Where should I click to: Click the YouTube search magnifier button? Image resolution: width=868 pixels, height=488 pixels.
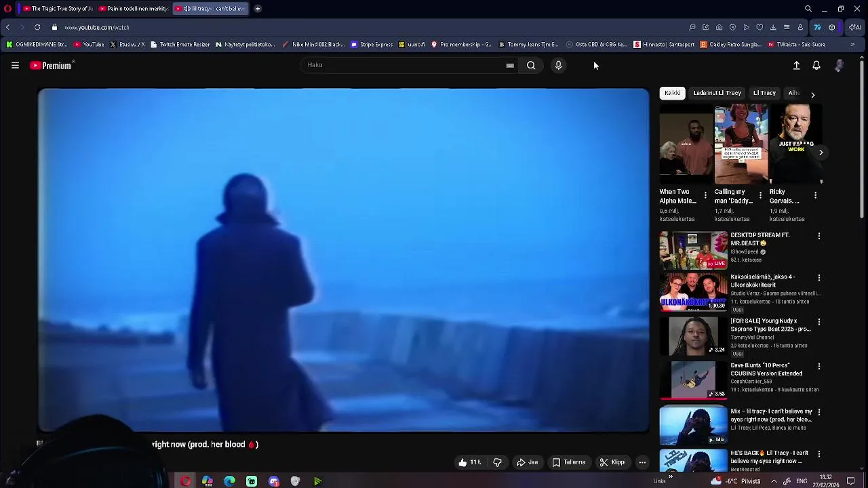[x=531, y=65]
